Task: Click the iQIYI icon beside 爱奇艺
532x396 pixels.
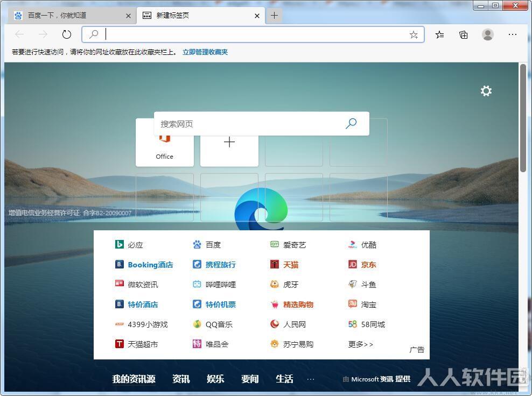Action: click(x=275, y=244)
